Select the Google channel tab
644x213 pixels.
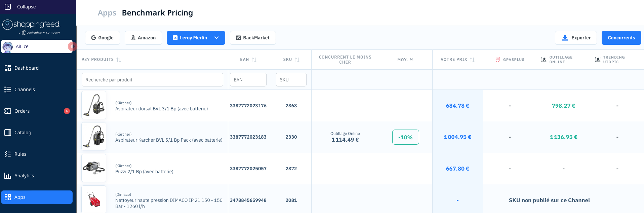click(103, 38)
